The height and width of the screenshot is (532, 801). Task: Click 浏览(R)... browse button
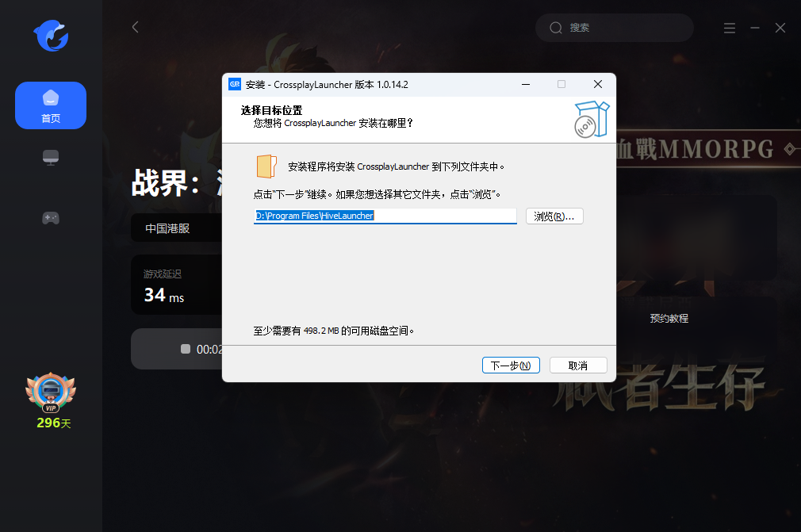tap(554, 216)
